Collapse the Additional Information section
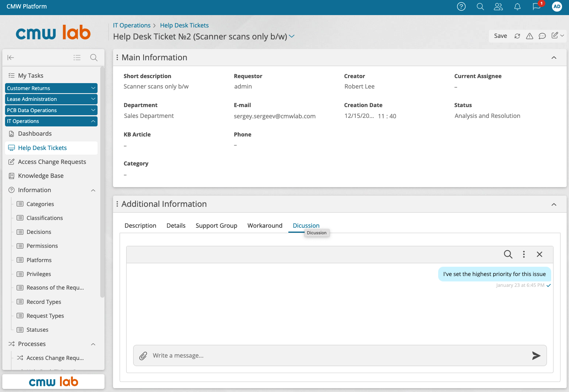Viewport: 569px width, 392px height. coord(554,205)
